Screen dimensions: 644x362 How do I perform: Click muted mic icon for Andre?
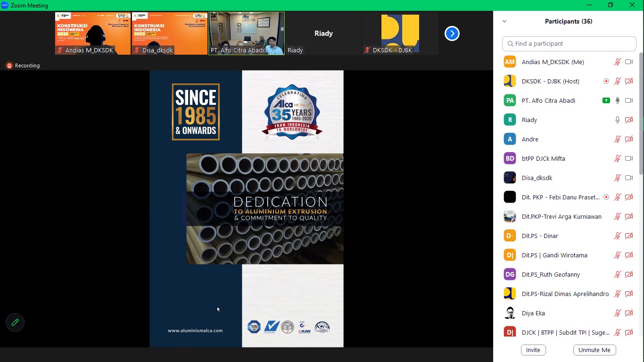tap(617, 139)
